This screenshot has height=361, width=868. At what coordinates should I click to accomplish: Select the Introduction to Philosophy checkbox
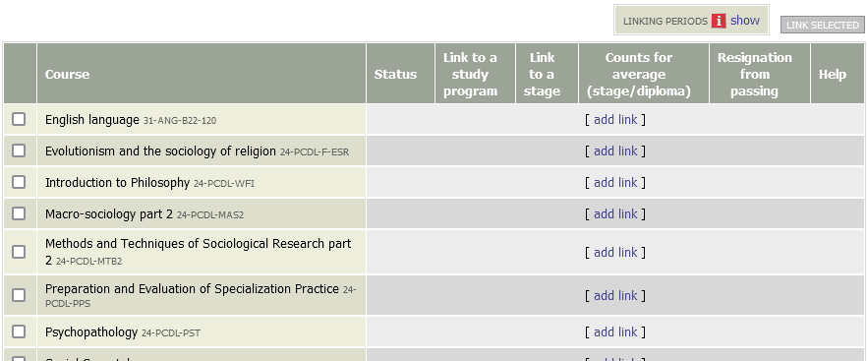tap(19, 182)
